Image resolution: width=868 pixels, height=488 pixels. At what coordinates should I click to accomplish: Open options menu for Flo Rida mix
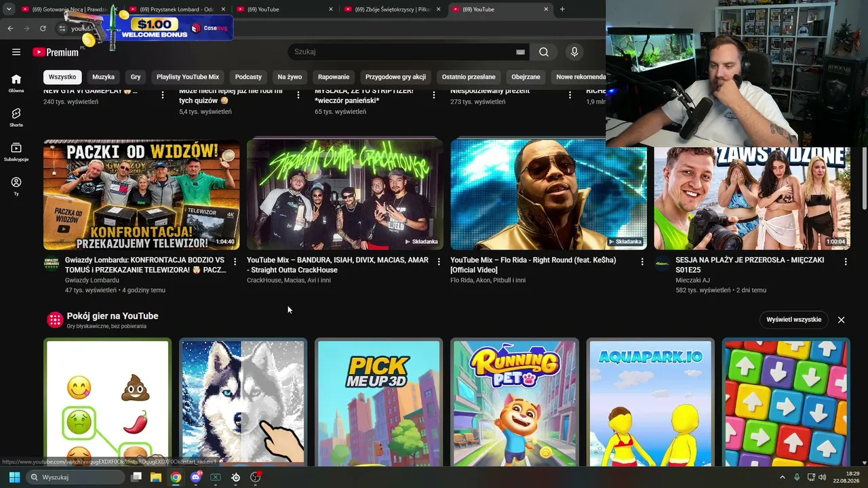pos(642,262)
